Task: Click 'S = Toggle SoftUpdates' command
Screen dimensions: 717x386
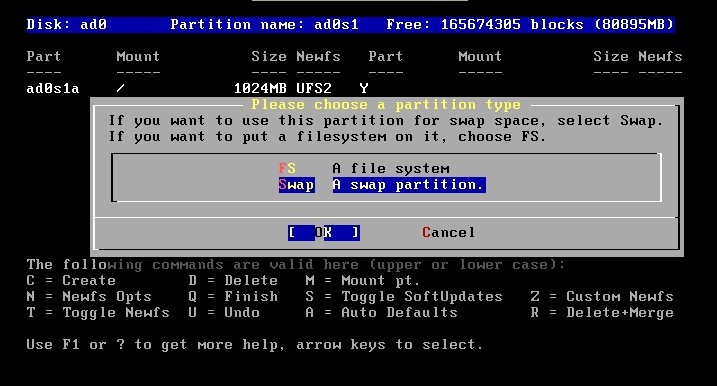Action: click(x=404, y=296)
